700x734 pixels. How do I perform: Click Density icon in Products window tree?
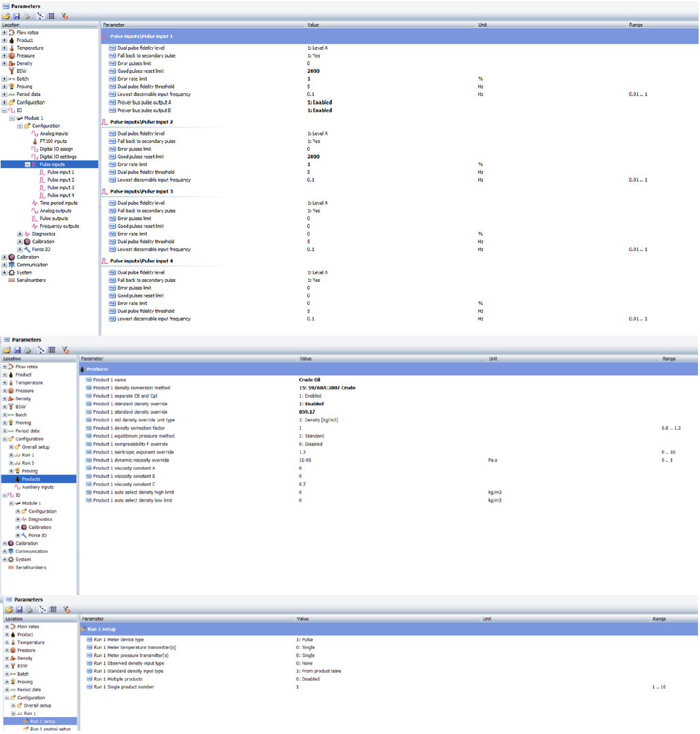point(11,399)
